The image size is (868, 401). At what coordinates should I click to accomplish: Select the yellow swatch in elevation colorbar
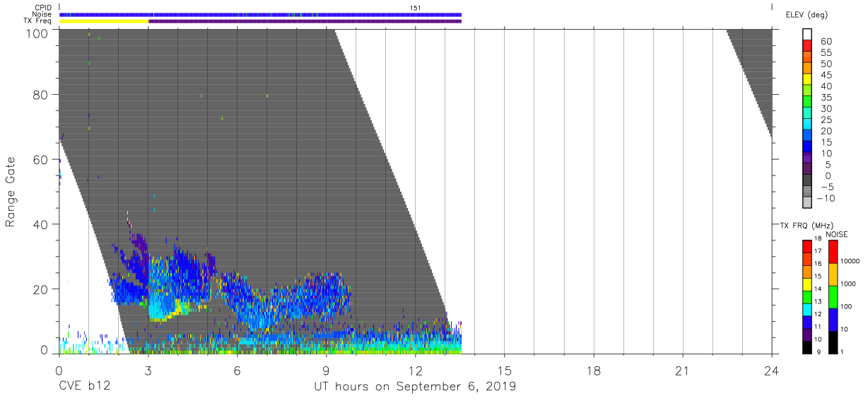point(807,79)
